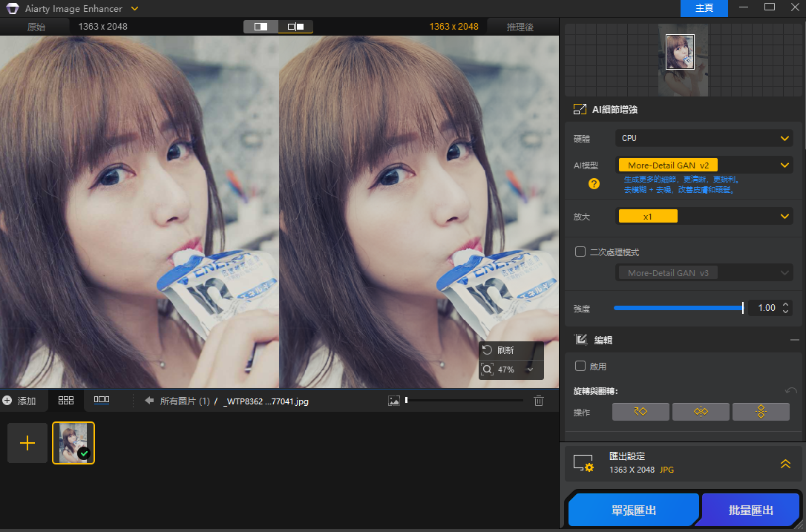This screenshot has width=806, height=532.
Task: Click the yellow AI模型 help question mark
Action: [594, 184]
